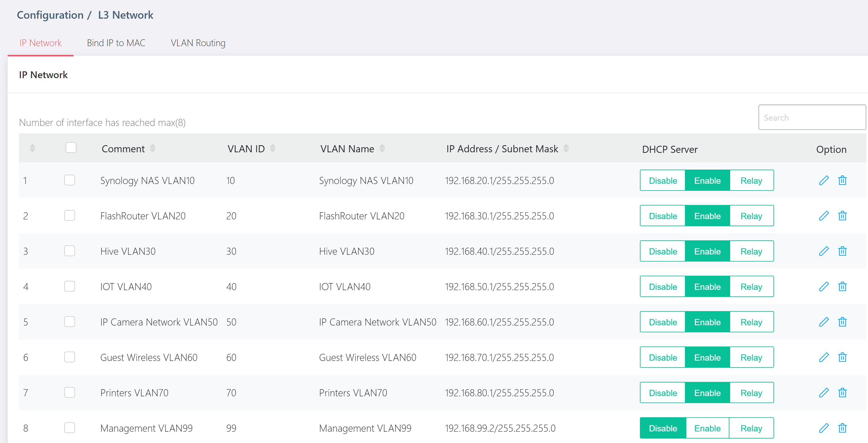Image resolution: width=868 pixels, height=443 pixels.
Task: Delete the IOT VLAN40 entry
Action: [x=842, y=286]
